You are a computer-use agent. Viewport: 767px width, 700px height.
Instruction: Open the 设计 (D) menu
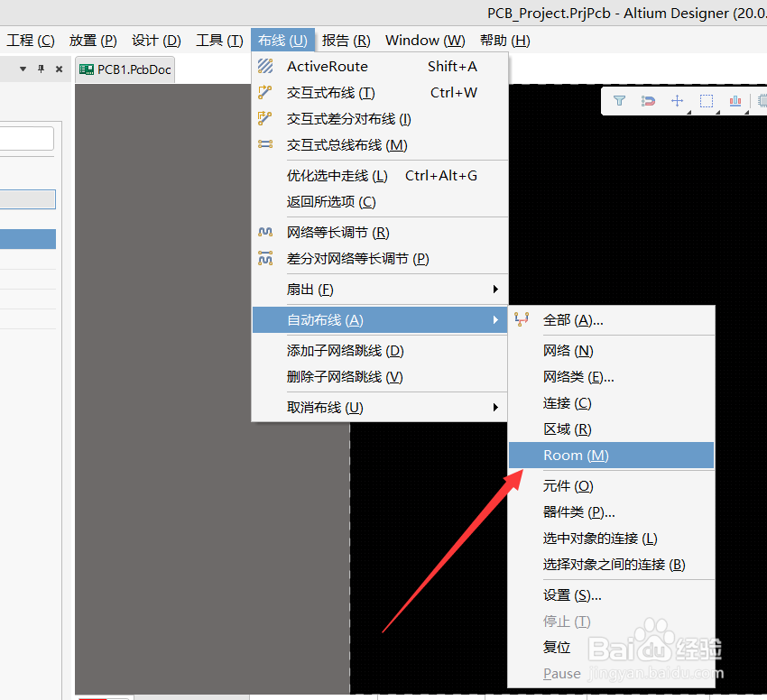click(x=156, y=40)
